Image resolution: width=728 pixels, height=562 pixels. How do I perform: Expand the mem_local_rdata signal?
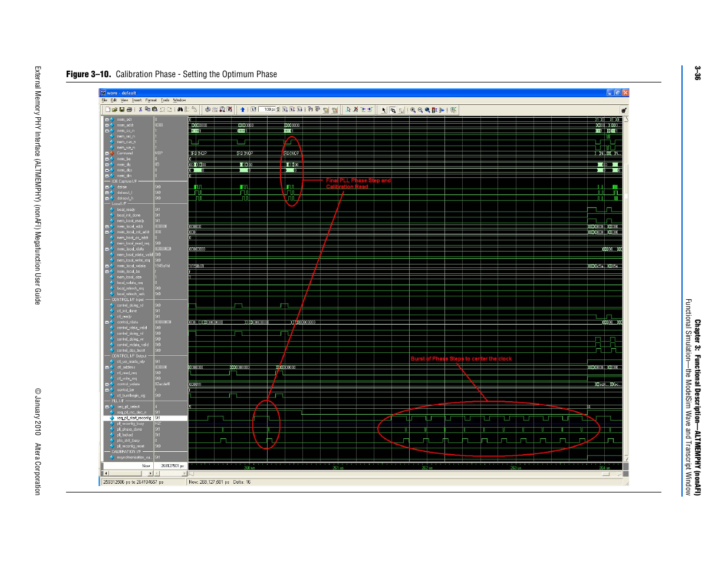click(x=107, y=249)
